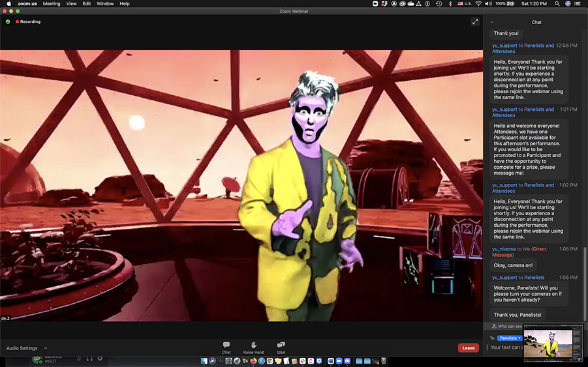Enter full screen with the expand arrows icon
Viewport: 588px width, 367px height.
[x=475, y=22]
